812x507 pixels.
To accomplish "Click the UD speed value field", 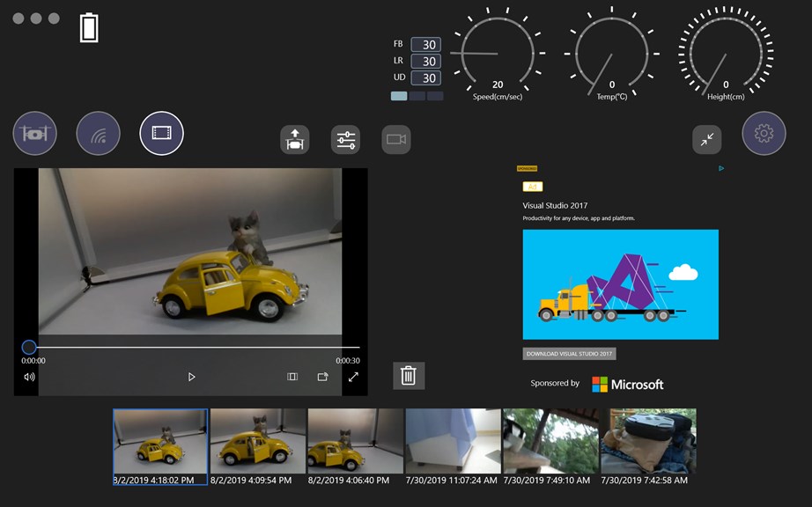I will tap(426, 77).
